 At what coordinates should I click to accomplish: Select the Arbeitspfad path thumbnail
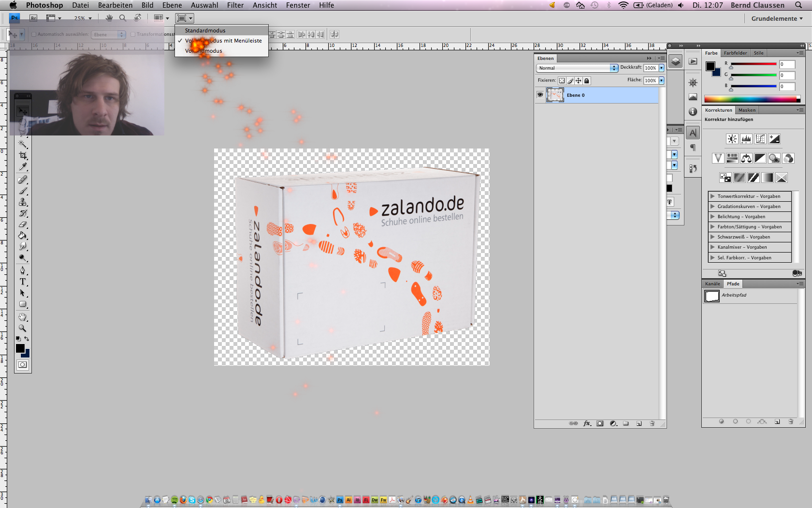click(x=712, y=296)
